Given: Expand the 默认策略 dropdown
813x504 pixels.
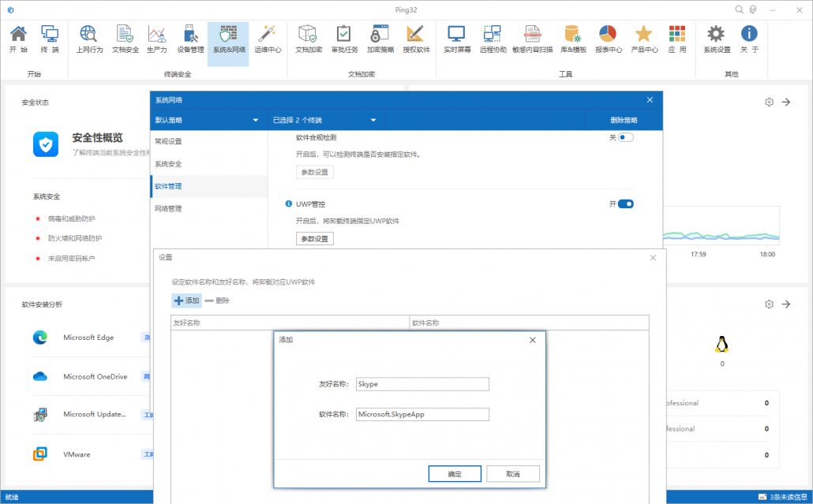Looking at the screenshot, I should [x=208, y=121].
